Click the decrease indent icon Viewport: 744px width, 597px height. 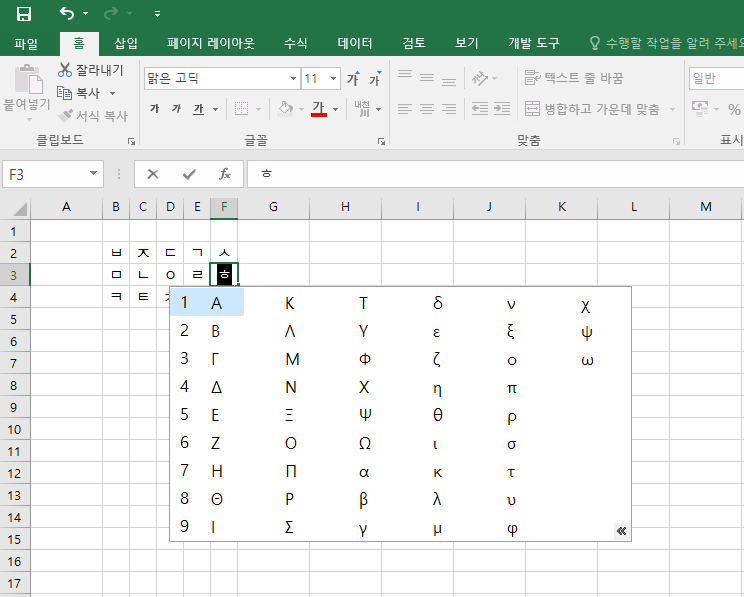[x=480, y=109]
